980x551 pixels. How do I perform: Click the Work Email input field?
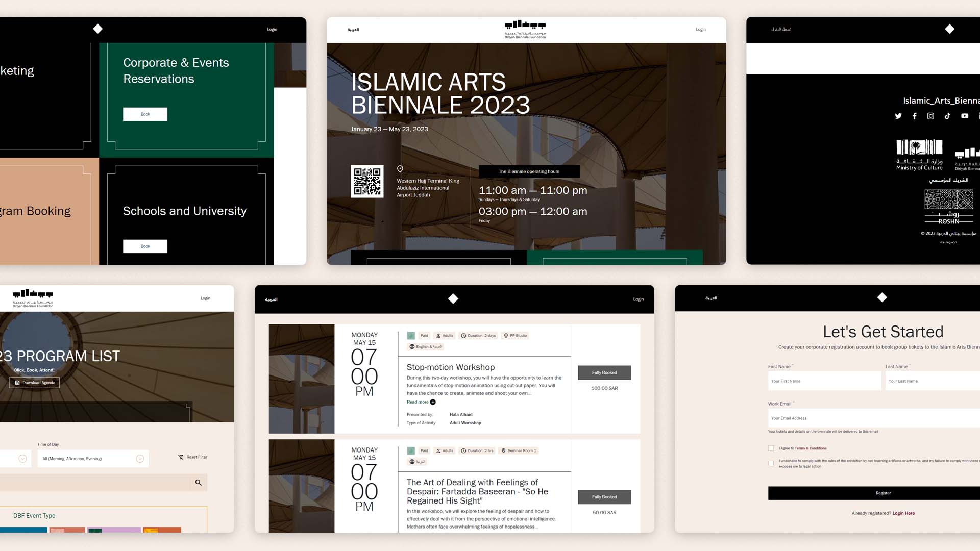click(x=874, y=418)
